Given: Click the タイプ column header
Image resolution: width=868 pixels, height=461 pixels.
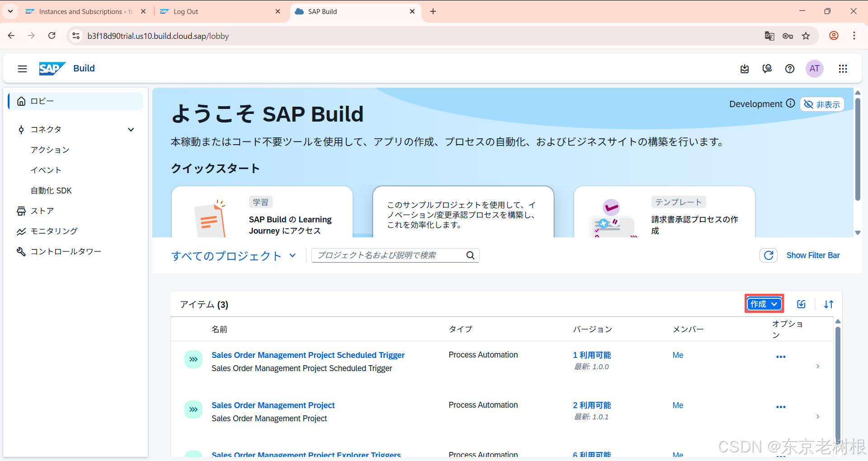Looking at the screenshot, I should [460, 329].
